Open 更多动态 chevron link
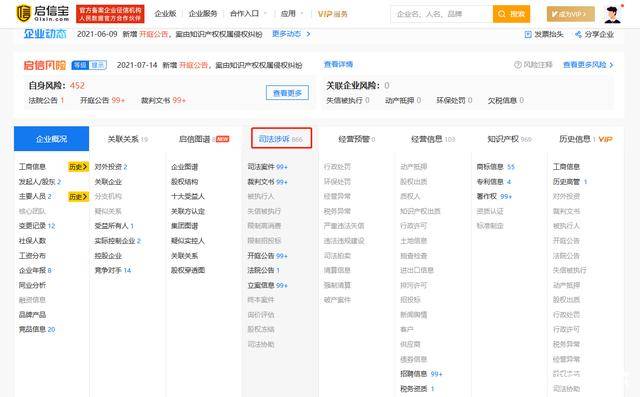The width and height of the screenshot is (640, 397). point(291,34)
